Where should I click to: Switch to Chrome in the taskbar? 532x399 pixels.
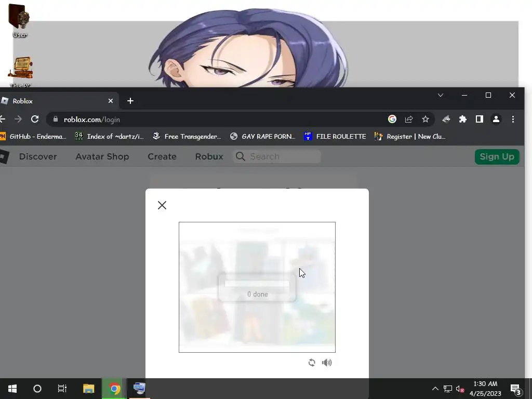(114, 389)
